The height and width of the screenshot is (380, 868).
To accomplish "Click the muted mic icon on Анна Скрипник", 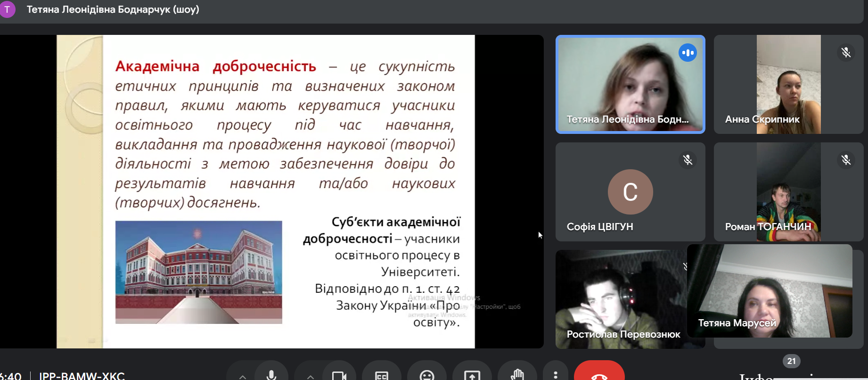I will (846, 52).
